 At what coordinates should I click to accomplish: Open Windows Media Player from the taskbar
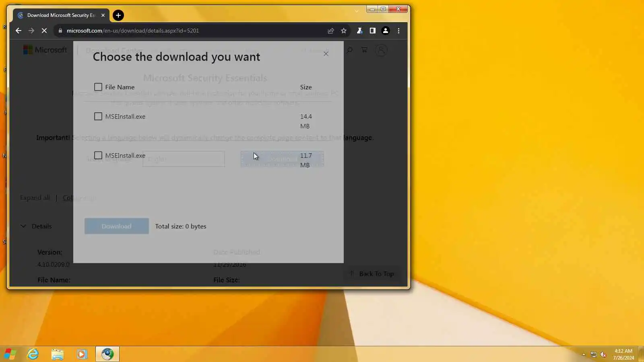(x=82, y=354)
